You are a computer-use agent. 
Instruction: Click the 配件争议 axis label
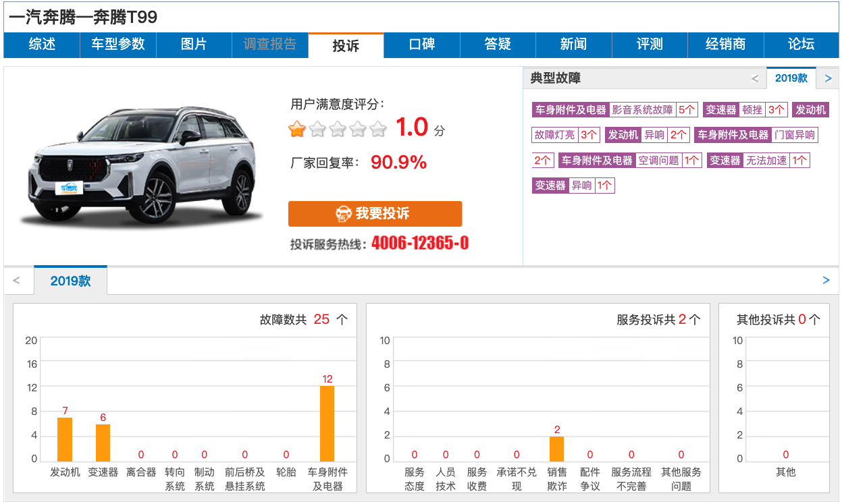click(590, 479)
